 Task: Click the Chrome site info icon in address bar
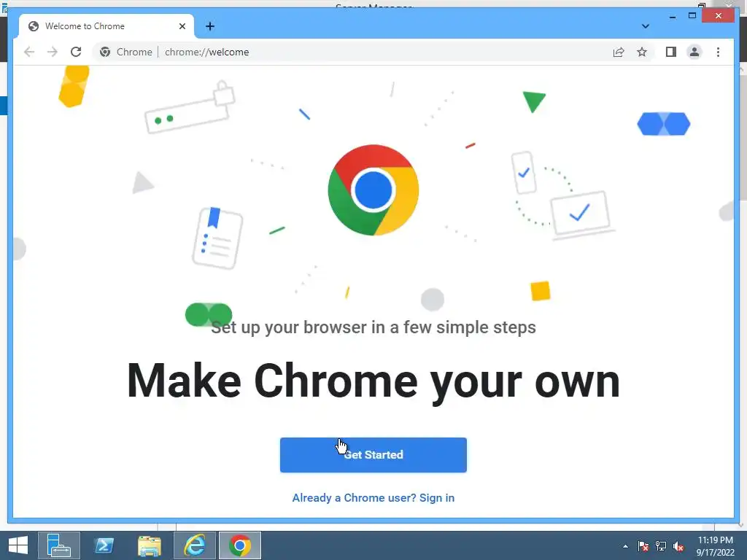(105, 52)
